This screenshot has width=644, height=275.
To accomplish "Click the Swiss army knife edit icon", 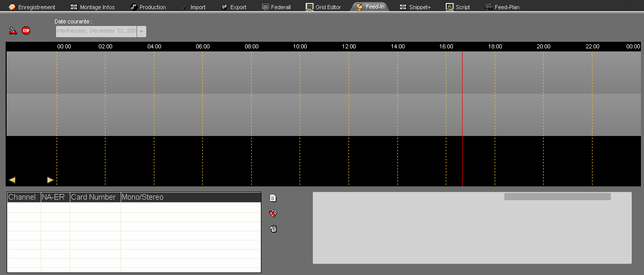I will [x=273, y=213].
